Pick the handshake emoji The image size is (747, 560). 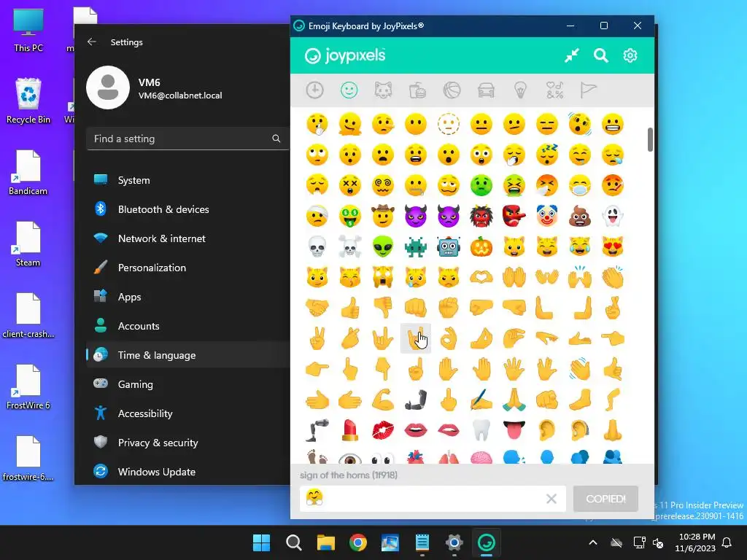(x=317, y=308)
